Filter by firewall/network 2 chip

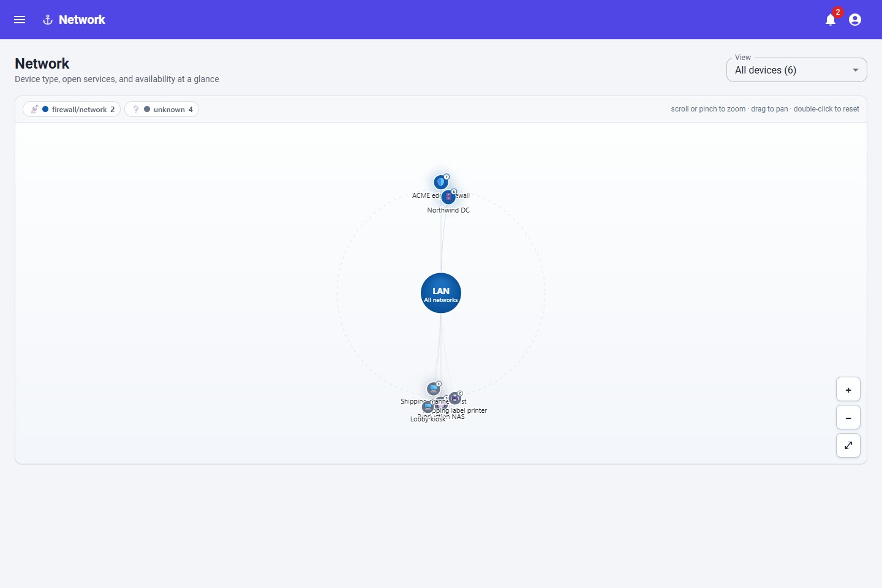pyautogui.click(x=72, y=109)
